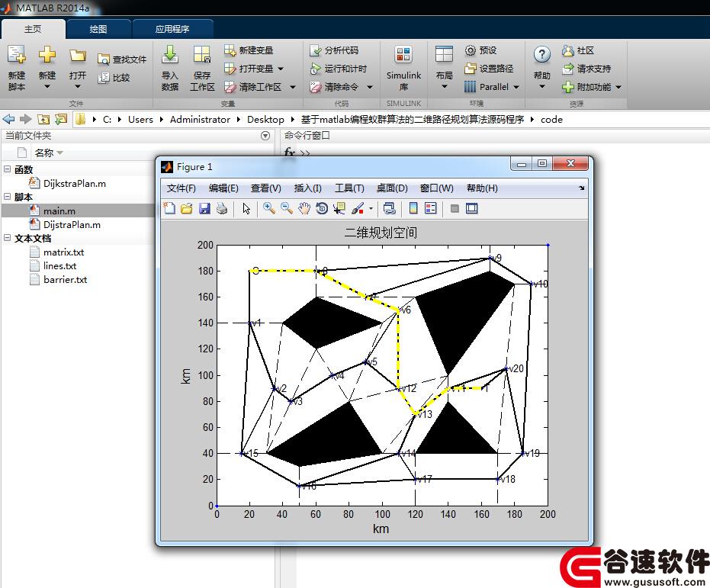The width and height of the screenshot is (710, 588).
Task: Collapse the 脚本 group in file list
Action: [7, 197]
